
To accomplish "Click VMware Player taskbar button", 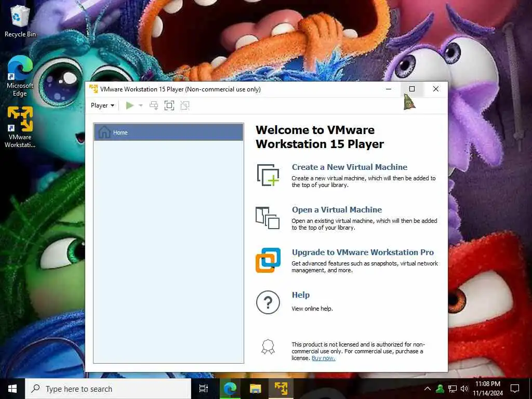I will [x=281, y=389].
